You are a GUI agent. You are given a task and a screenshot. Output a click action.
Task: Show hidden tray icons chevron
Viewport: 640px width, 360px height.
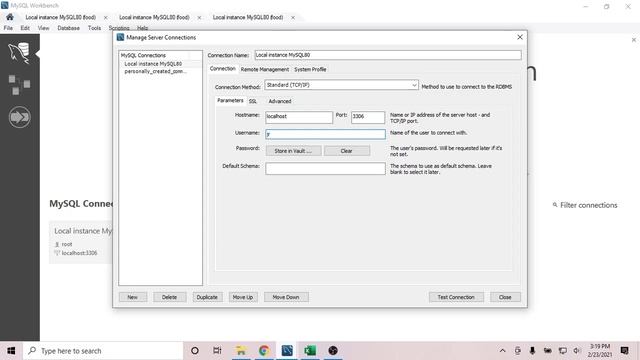(x=502, y=351)
